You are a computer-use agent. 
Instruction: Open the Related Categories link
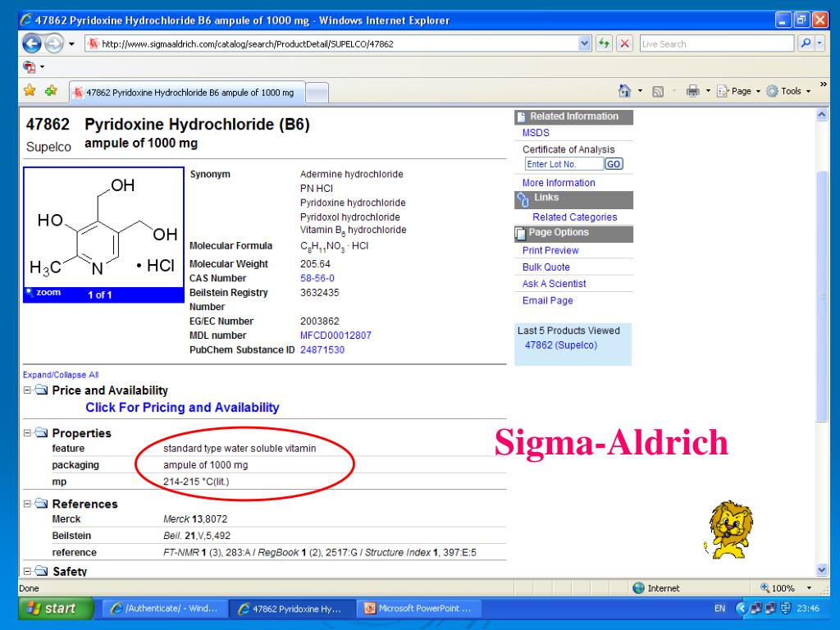(575, 217)
